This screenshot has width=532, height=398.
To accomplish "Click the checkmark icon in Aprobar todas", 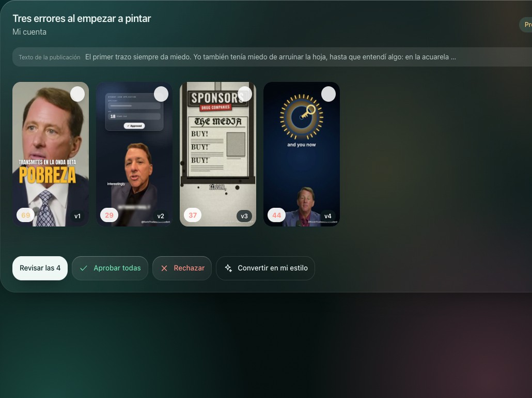I will click(84, 268).
